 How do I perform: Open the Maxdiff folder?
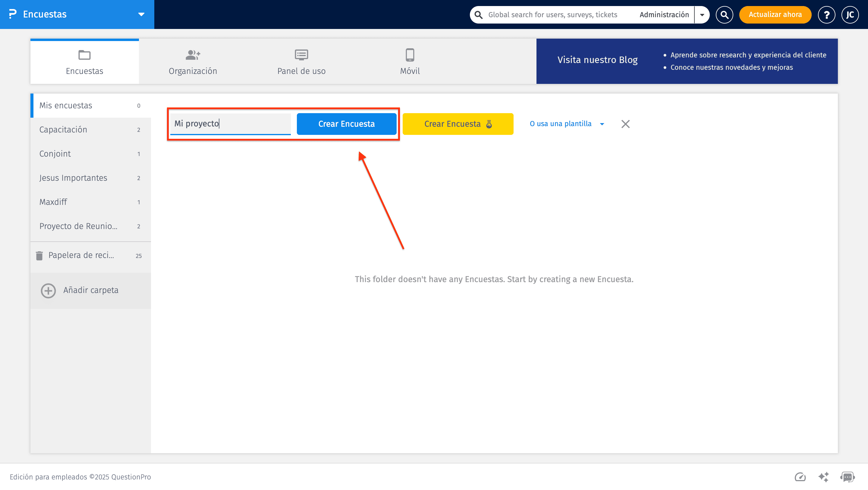pyautogui.click(x=53, y=202)
